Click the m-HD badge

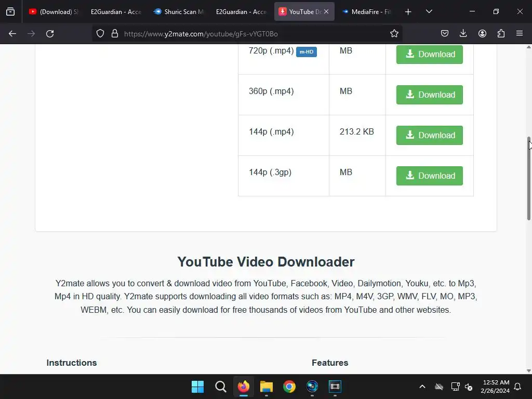coord(307,52)
